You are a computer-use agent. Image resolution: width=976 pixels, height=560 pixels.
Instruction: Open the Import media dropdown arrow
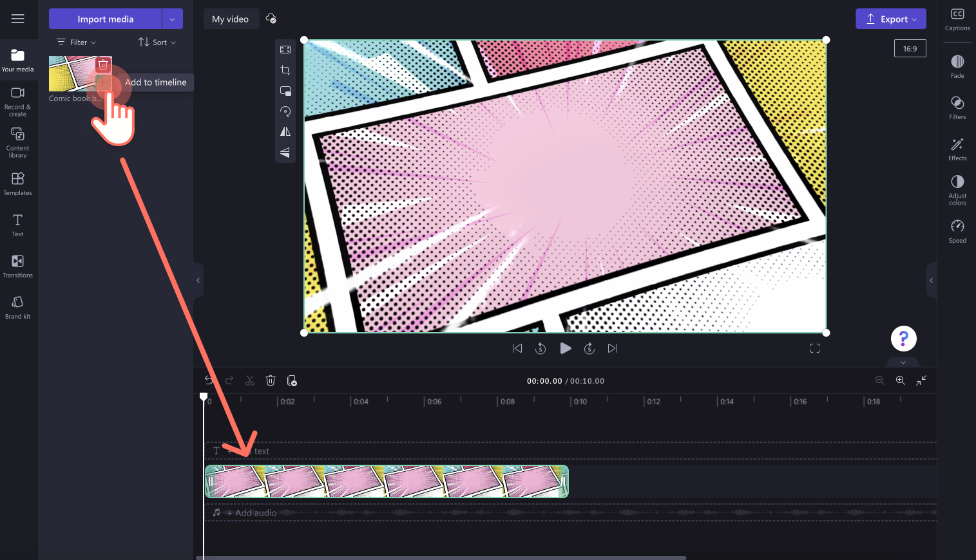pyautogui.click(x=172, y=19)
